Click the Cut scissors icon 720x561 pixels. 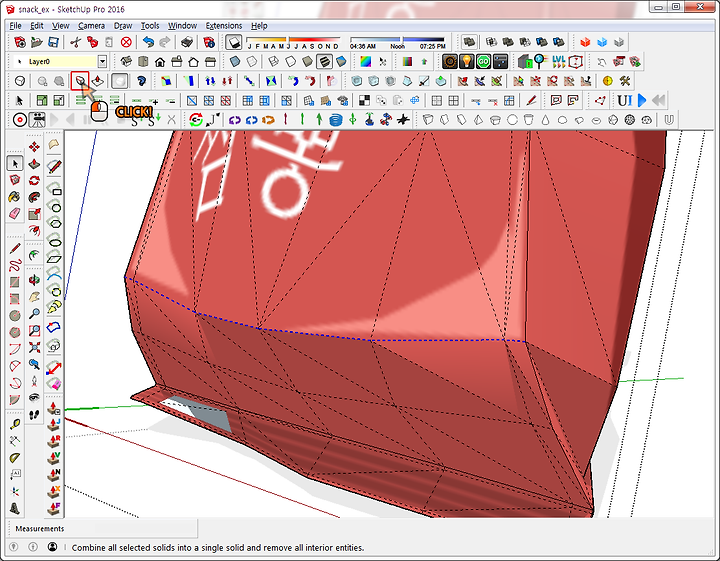[75, 42]
